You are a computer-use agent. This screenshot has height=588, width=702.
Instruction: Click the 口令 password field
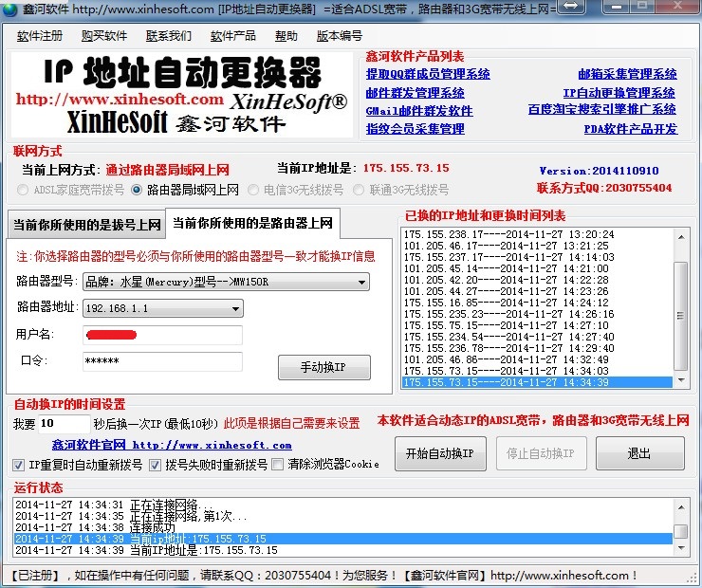pyautogui.click(x=162, y=361)
